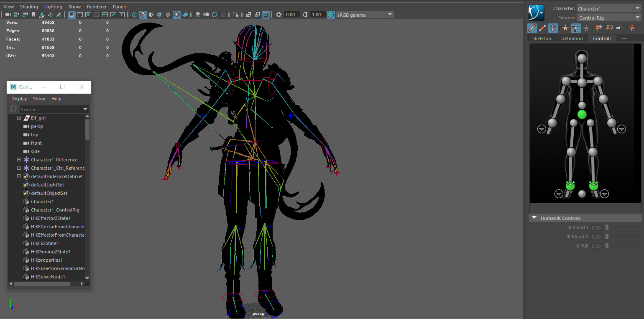
Task: Select the Show/Hide Skeleton ribcage icon
Action: tap(553, 28)
